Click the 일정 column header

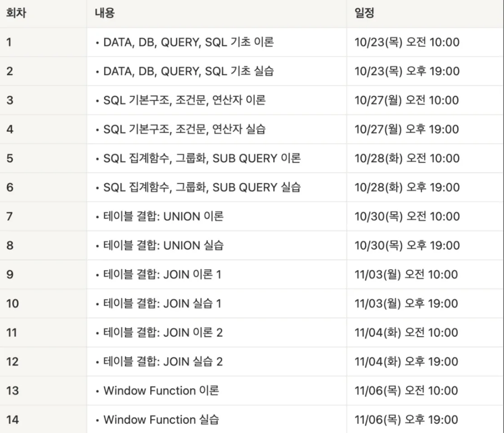point(364,13)
